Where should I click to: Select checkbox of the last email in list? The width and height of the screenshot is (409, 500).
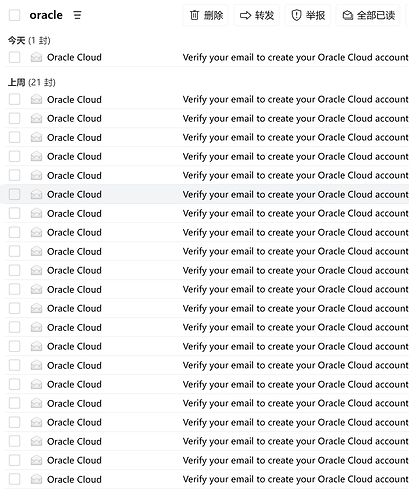(x=15, y=479)
